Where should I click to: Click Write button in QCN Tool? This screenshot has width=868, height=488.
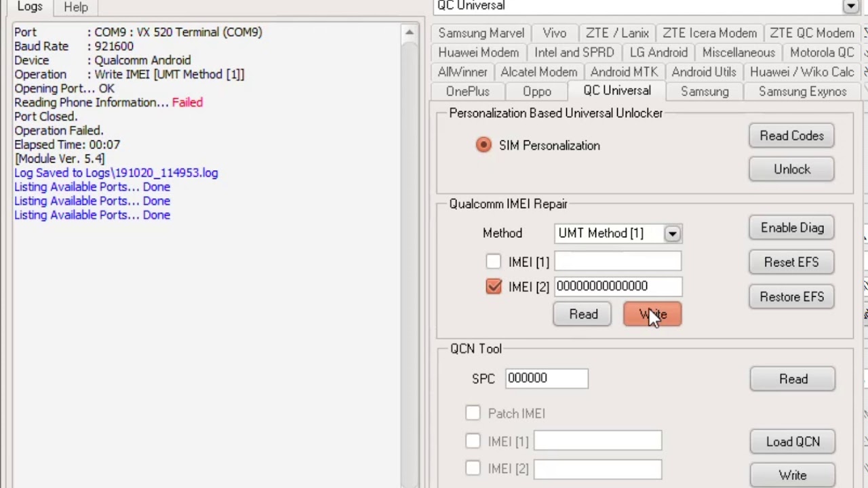tap(793, 475)
